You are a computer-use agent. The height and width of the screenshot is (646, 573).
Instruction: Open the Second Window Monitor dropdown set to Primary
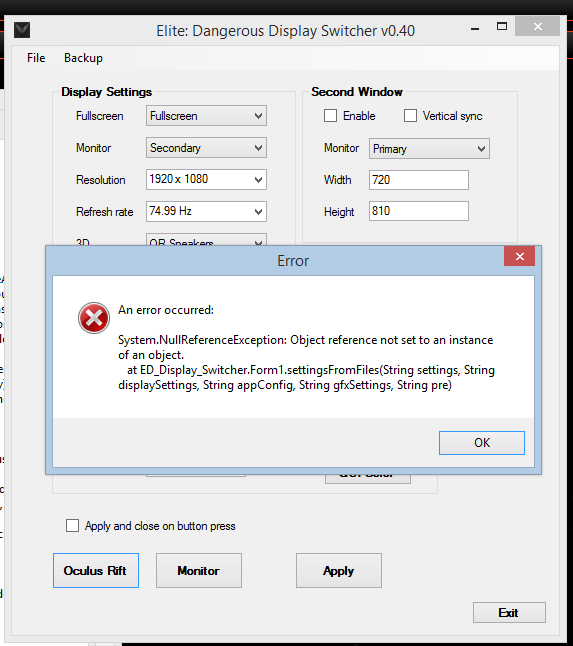click(429, 149)
